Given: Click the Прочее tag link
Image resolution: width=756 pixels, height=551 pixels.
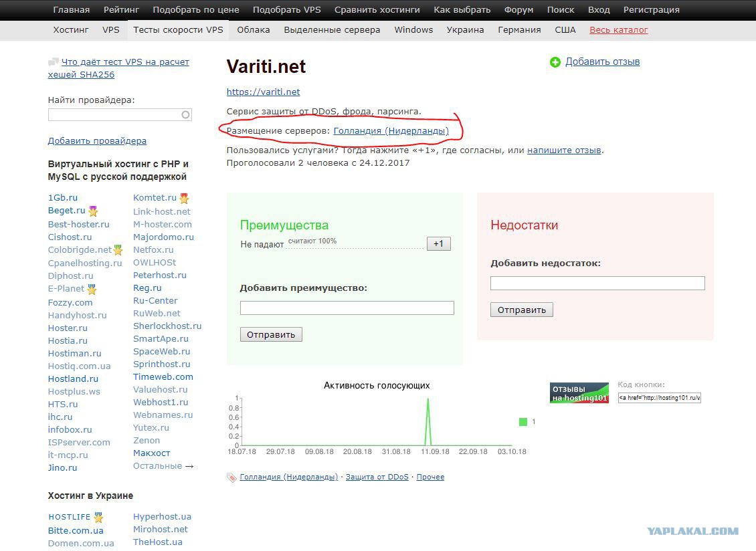Looking at the screenshot, I should pyautogui.click(x=431, y=477).
